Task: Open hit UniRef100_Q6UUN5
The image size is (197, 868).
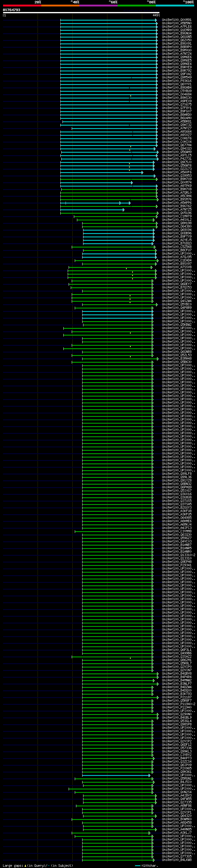Action: click(x=176, y=37)
